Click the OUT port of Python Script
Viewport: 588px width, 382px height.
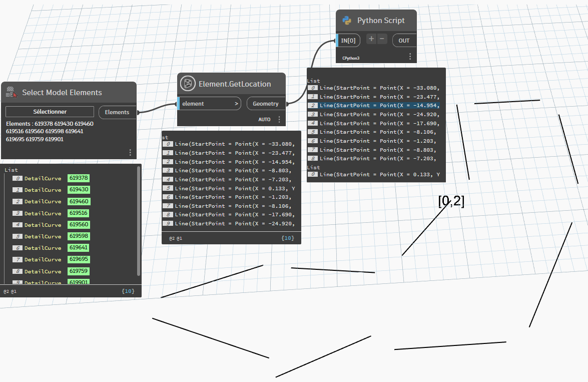tap(404, 41)
